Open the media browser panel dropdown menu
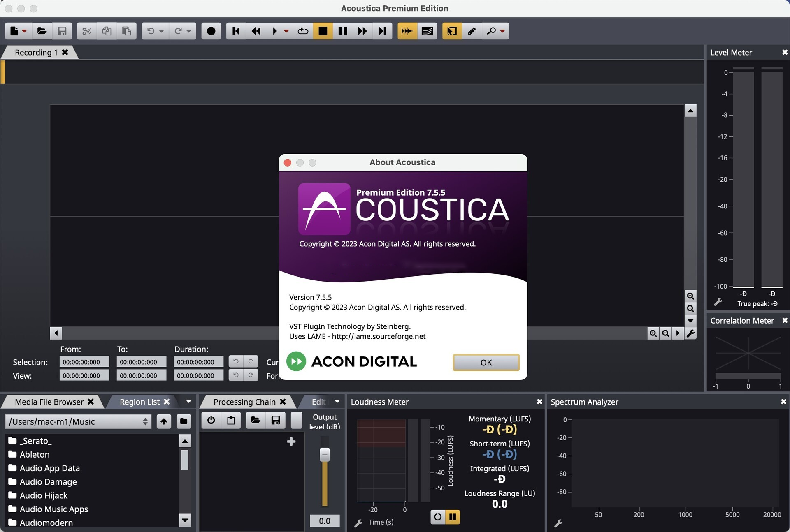790x532 pixels. tap(188, 402)
